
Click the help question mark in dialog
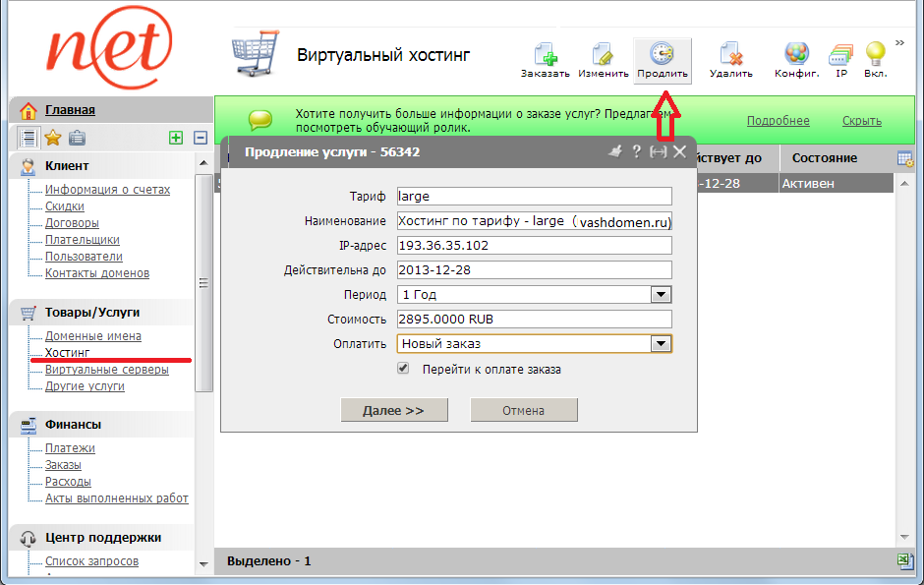coord(636,151)
